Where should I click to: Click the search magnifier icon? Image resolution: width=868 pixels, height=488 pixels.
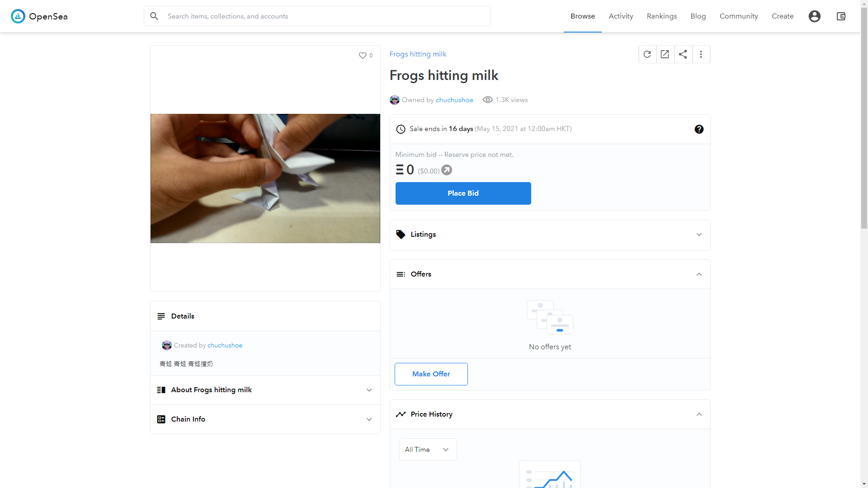(154, 16)
